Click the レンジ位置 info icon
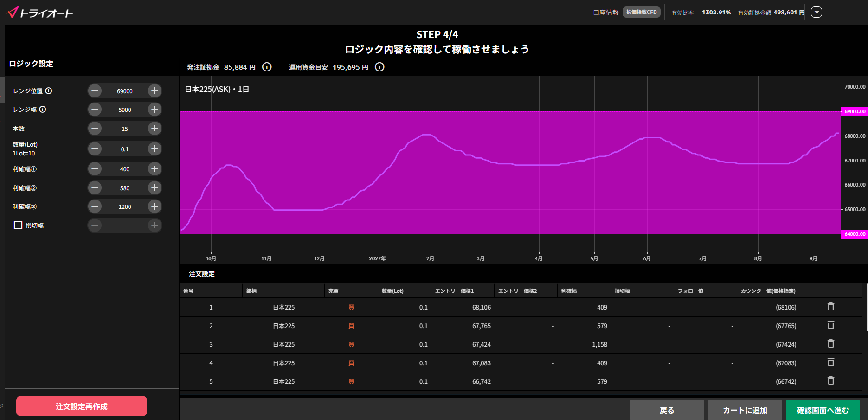 coord(49,91)
